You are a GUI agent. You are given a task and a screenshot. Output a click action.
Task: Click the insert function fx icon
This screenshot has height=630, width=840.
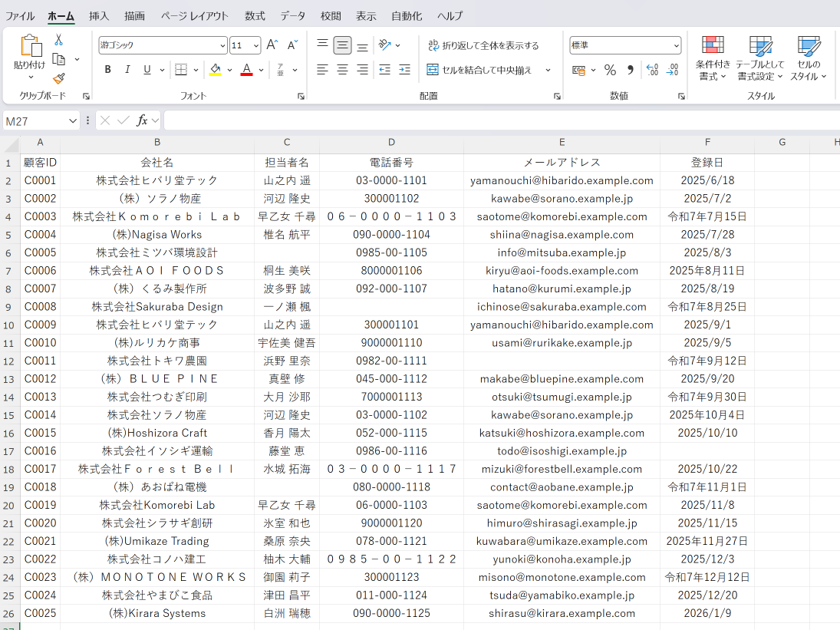tap(142, 120)
